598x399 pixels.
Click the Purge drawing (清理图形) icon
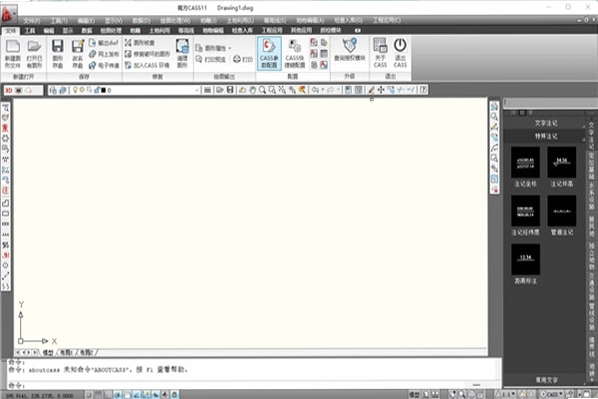coord(182,54)
